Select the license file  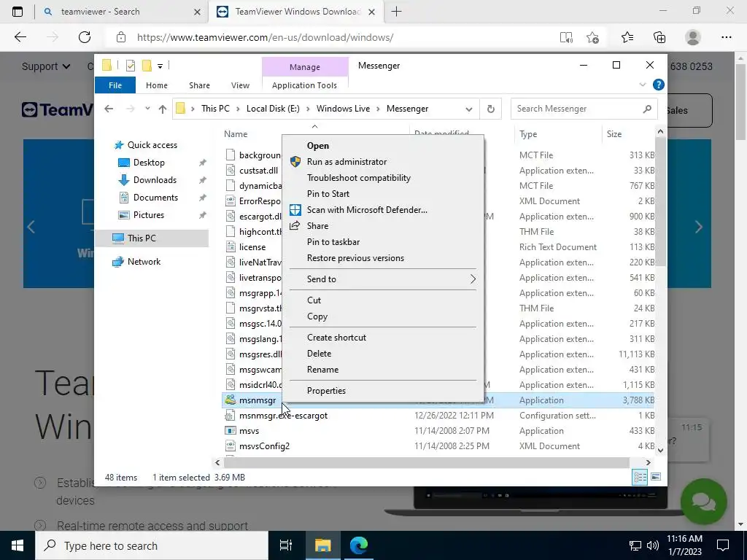click(252, 247)
